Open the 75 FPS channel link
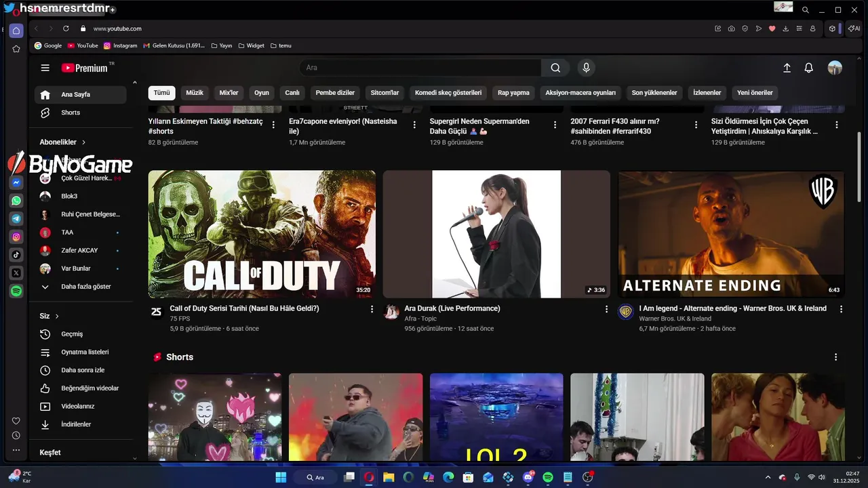 click(180, 319)
